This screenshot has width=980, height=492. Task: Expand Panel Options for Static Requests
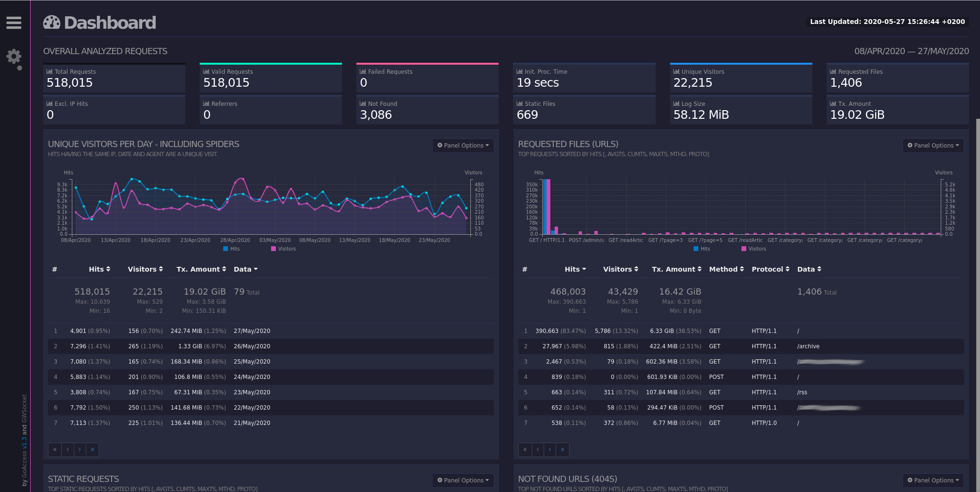463,480
